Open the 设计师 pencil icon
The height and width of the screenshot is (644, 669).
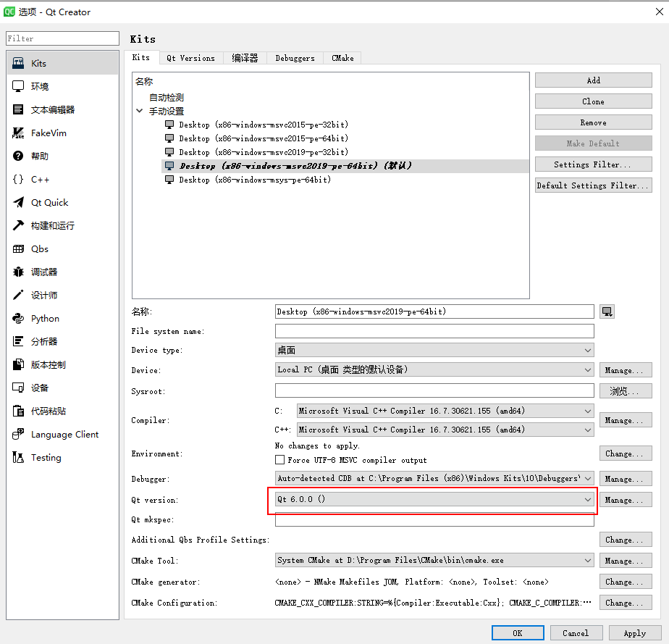[18, 295]
